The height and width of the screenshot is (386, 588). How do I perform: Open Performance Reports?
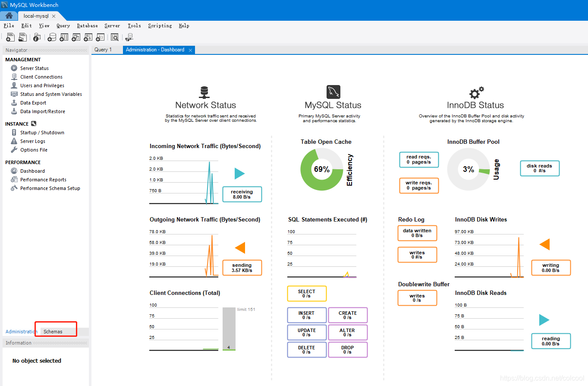(x=43, y=180)
